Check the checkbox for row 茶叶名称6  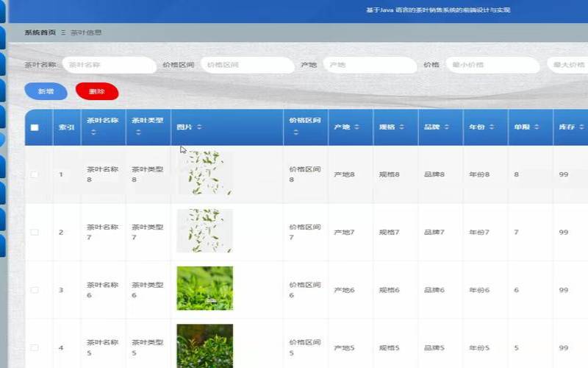click(x=35, y=290)
